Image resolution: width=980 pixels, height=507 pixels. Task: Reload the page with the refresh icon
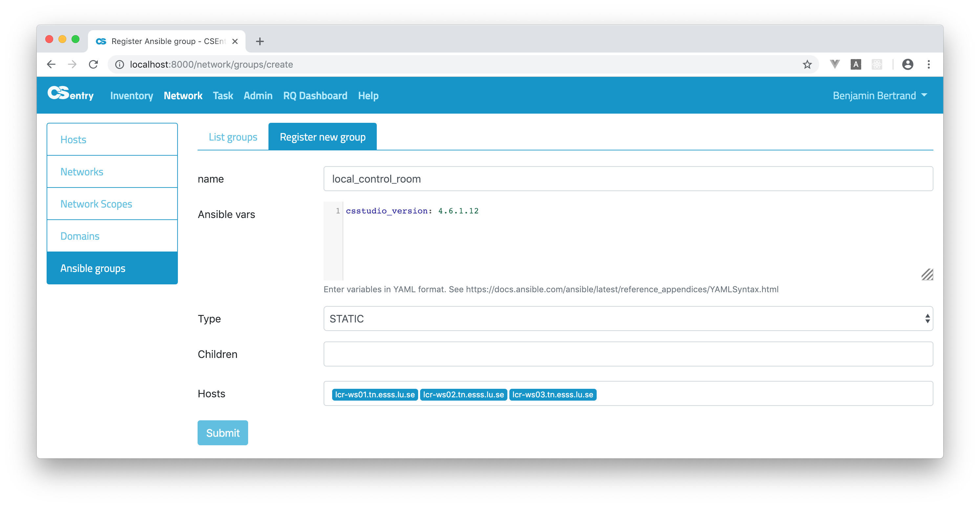click(x=94, y=64)
